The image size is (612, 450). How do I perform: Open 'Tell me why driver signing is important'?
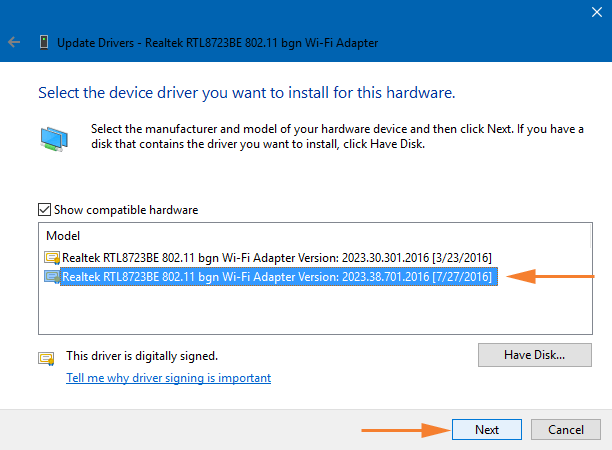pyautogui.click(x=168, y=378)
